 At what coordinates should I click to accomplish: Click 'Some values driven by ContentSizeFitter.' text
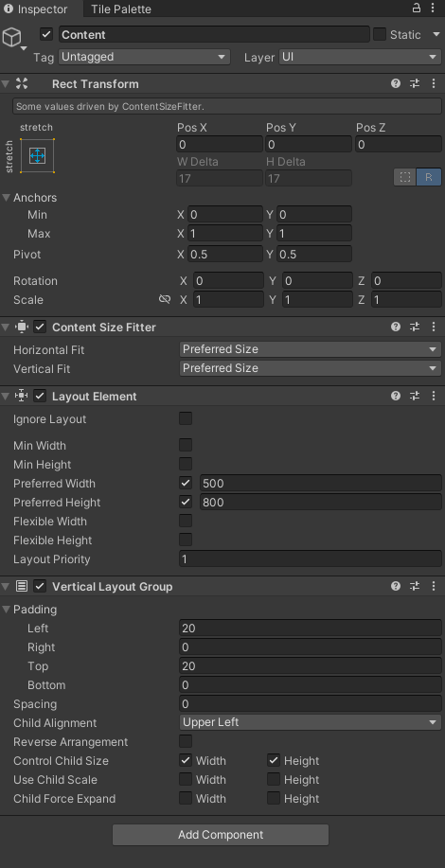click(x=110, y=106)
